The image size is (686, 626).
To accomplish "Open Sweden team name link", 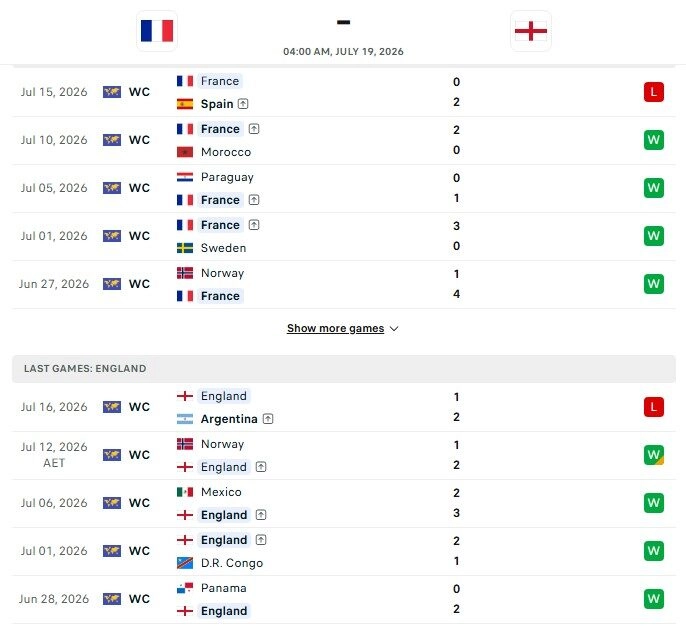I will tap(223, 248).
